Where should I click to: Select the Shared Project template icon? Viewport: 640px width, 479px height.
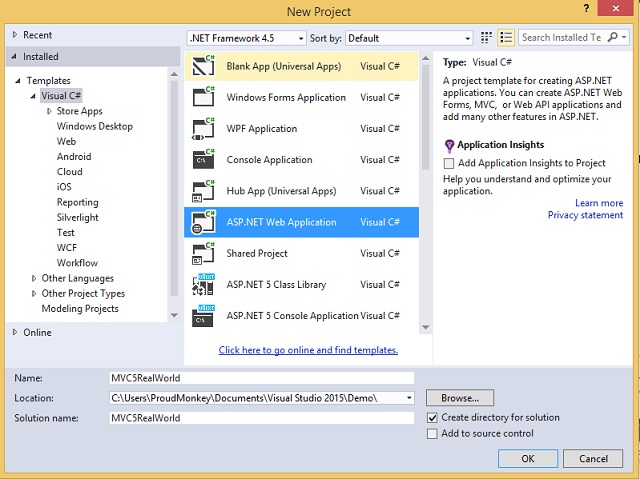click(x=203, y=253)
